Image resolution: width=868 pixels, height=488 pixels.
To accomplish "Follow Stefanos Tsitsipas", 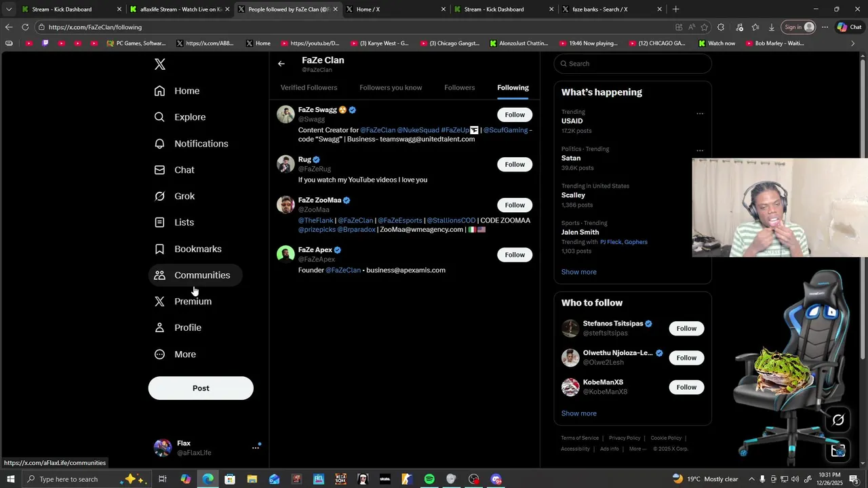I will tap(686, 328).
